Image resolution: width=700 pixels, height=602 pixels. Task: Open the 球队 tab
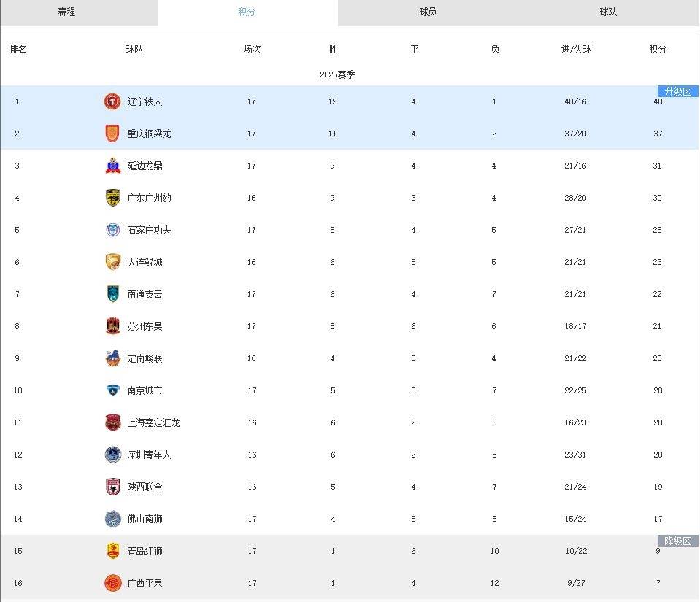[x=609, y=12]
